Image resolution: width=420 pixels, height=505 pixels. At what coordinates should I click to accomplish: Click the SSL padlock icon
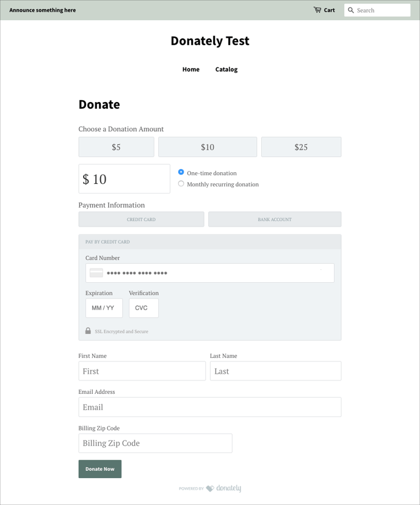pos(88,331)
